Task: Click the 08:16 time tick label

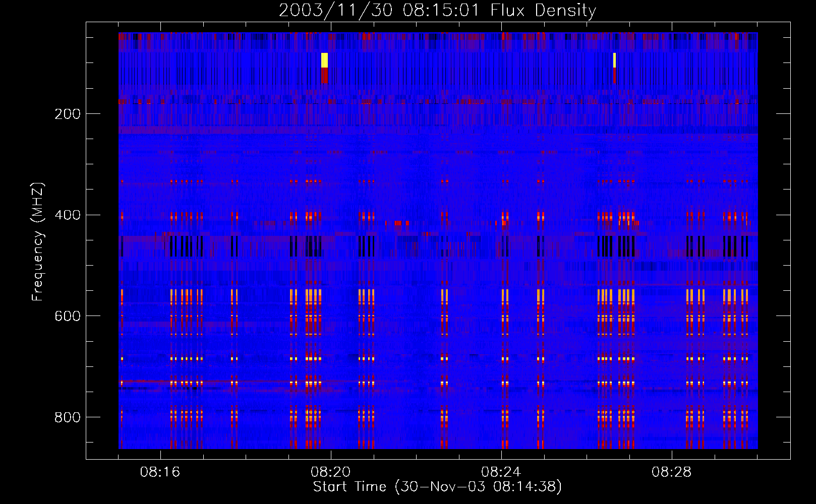Action: click(160, 472)
